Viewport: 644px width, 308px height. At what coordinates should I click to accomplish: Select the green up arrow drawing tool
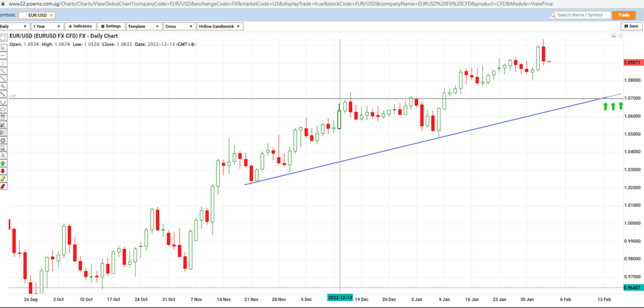click(3, 163)
